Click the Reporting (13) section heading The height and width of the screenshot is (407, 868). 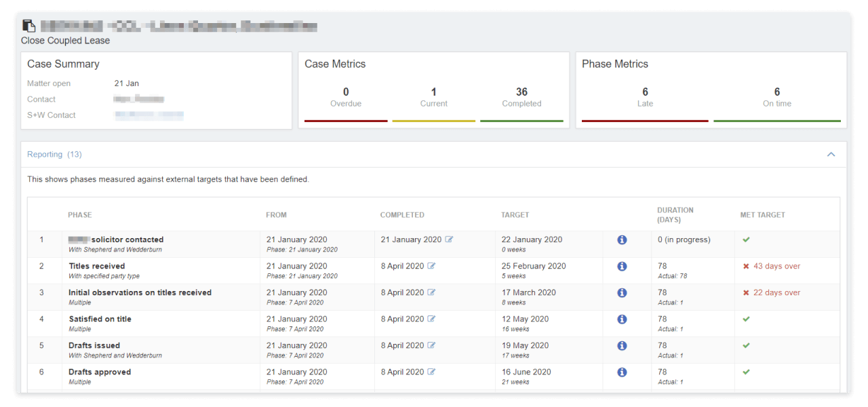[x=54, y=155]
